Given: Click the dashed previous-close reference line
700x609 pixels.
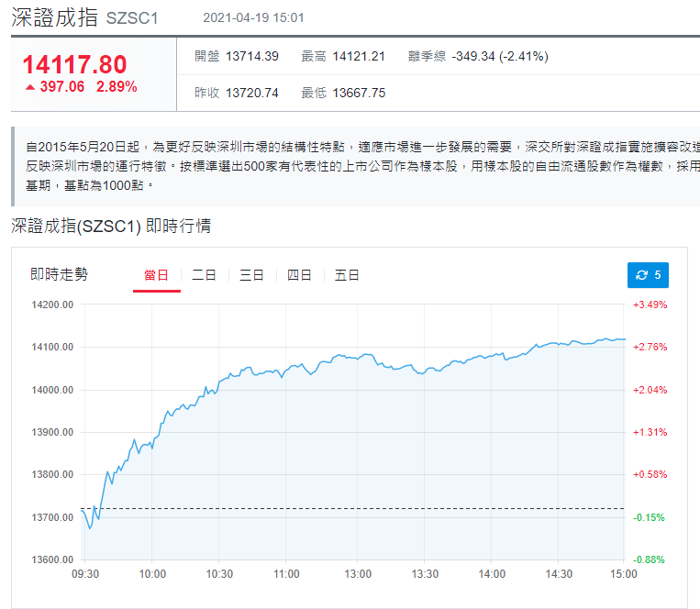Looking at the screenshot, I should pyautogui.click(x=352, y=509).
